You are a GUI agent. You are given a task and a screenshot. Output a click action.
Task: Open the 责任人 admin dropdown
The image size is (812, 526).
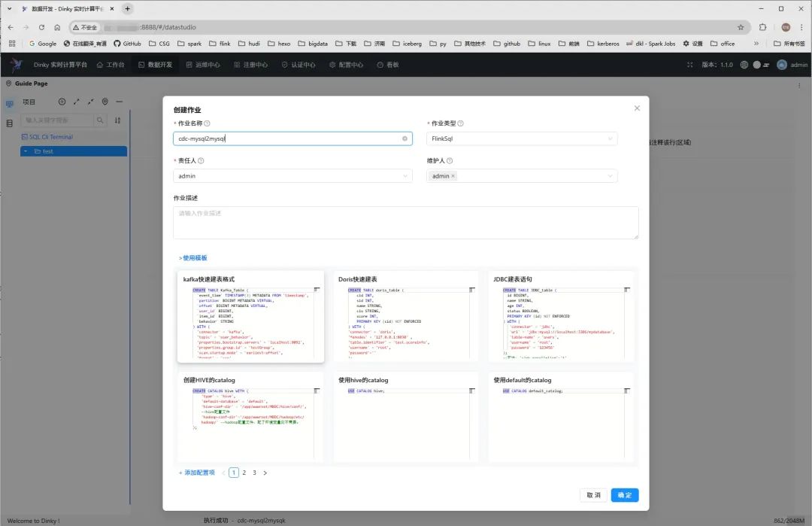click(292, 175)
